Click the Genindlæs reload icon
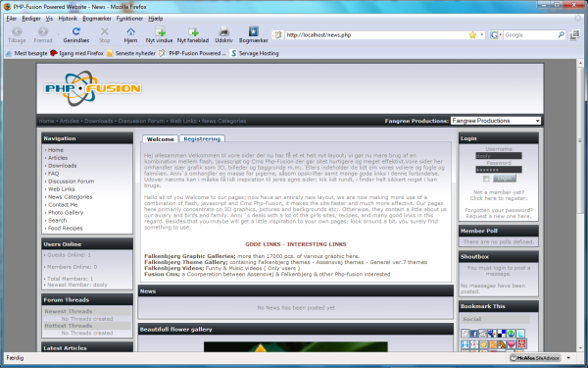 pyautogui.click(x=76, y=31)
